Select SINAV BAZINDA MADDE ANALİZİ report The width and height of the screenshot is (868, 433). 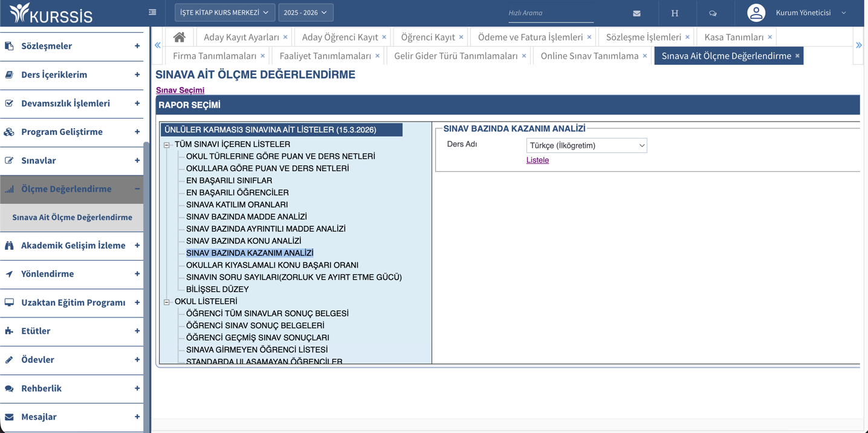pos(246,217)
